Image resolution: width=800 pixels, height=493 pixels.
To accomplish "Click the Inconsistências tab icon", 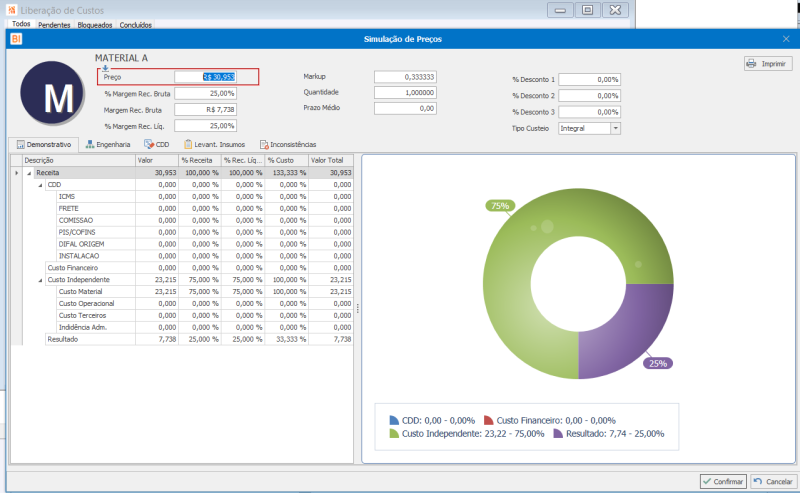I will click(x=264, y=144).
